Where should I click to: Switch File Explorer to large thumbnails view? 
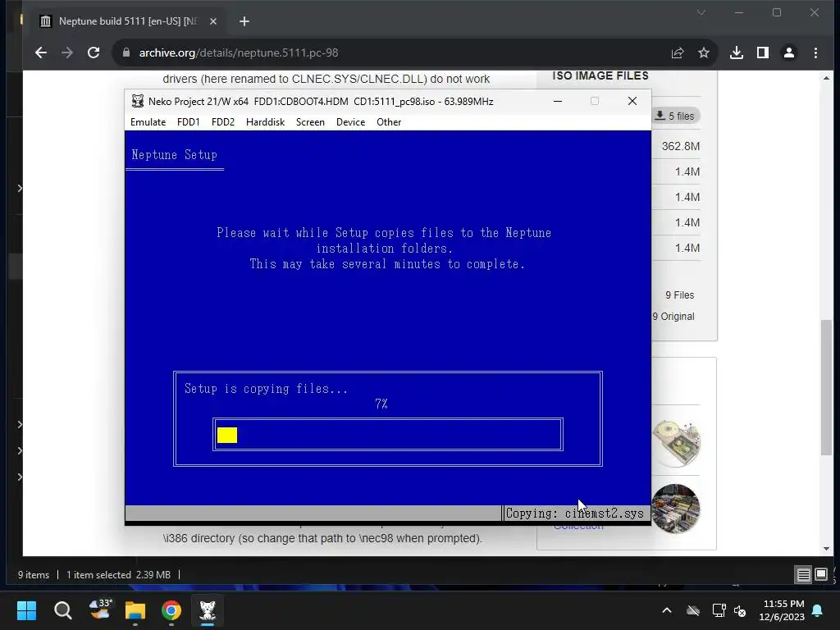coord(821,575)
